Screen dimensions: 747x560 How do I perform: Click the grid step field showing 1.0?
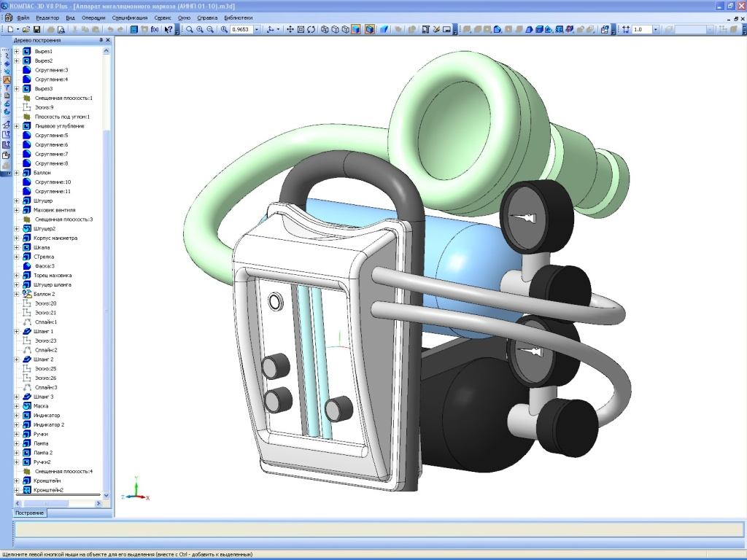pos(642,30)
